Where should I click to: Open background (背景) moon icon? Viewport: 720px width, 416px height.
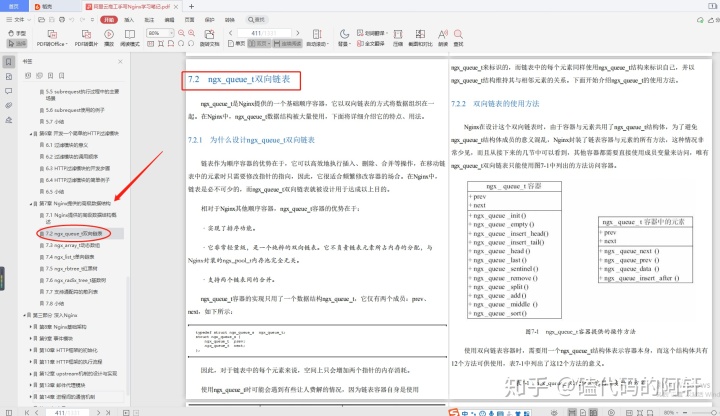pos(344,38)
